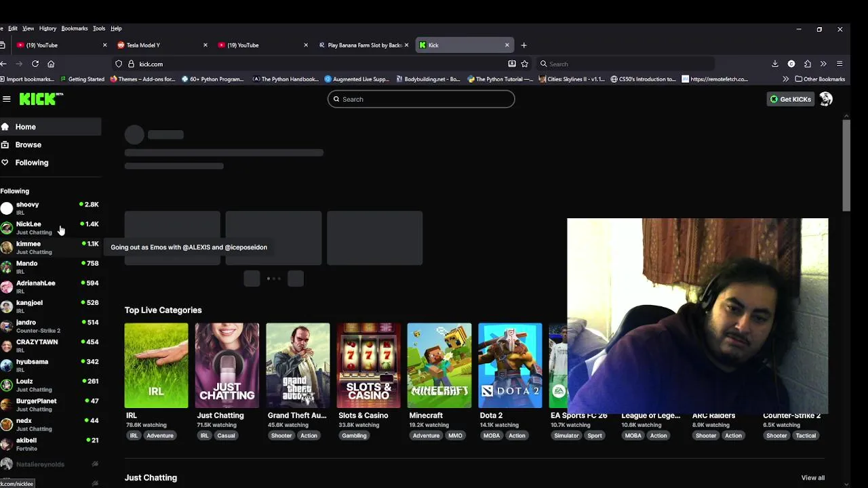
Task: Open the Bookmarks menu
Action: pos(74,28)
